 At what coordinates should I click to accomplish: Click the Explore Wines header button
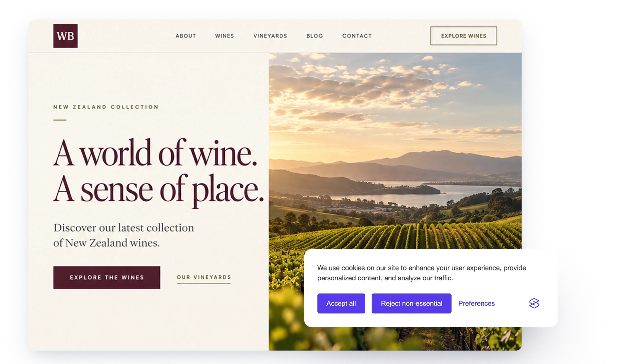coord(464,36)
